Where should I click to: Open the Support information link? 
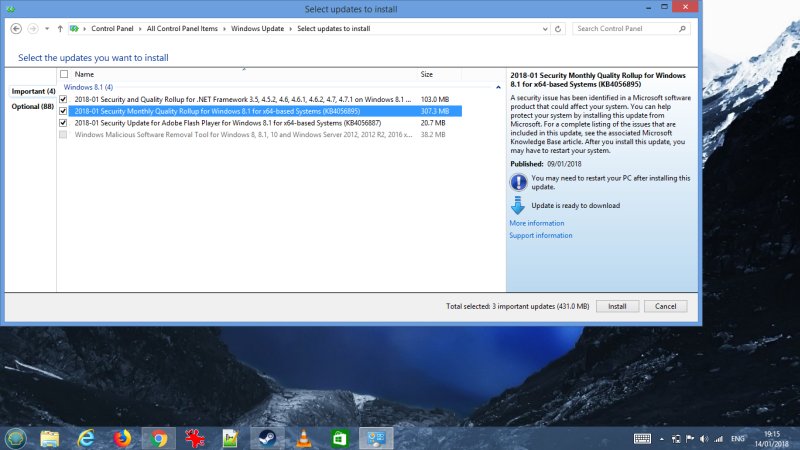click(x=541, y=236)
